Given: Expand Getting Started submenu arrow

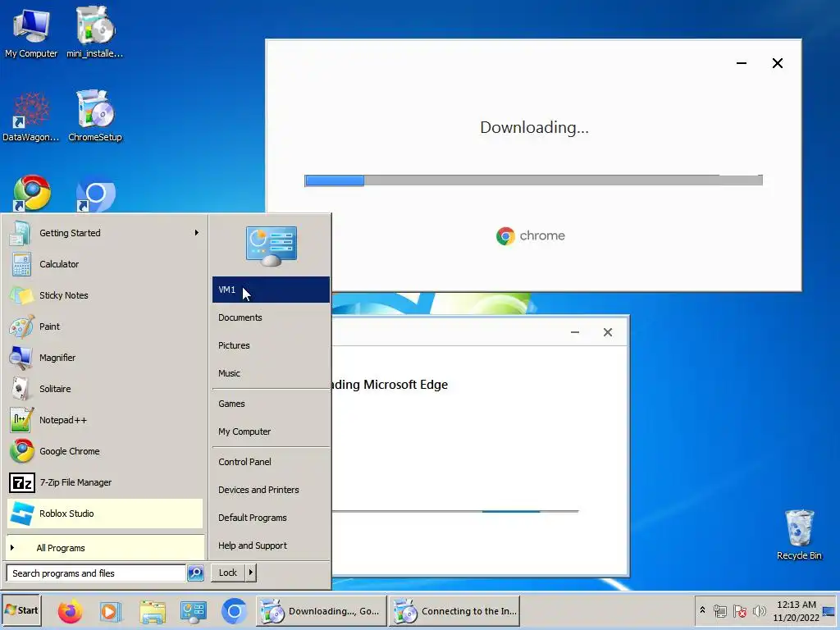Looking at the screenshot, I should pyautogui.click(x=197, y=232).
